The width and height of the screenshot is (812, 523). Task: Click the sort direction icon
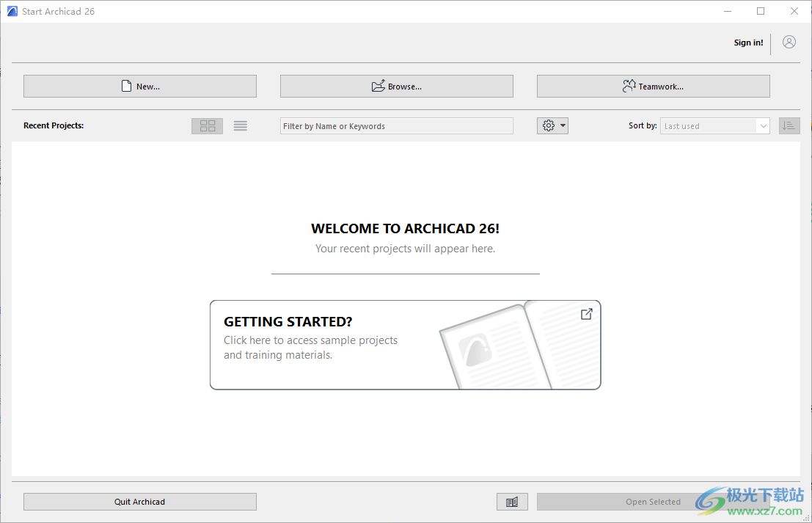[789, 125]
